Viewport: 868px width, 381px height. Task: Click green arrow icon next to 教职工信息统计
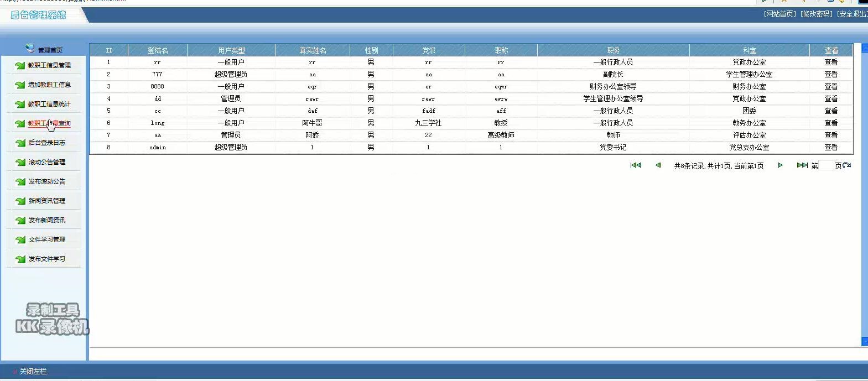click(x=20, y=105)
